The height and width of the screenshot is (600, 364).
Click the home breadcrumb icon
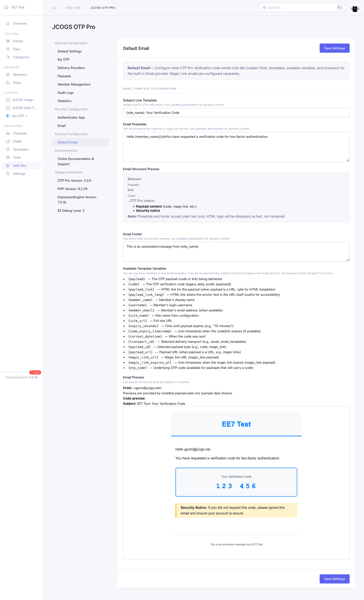click(54, 8)
